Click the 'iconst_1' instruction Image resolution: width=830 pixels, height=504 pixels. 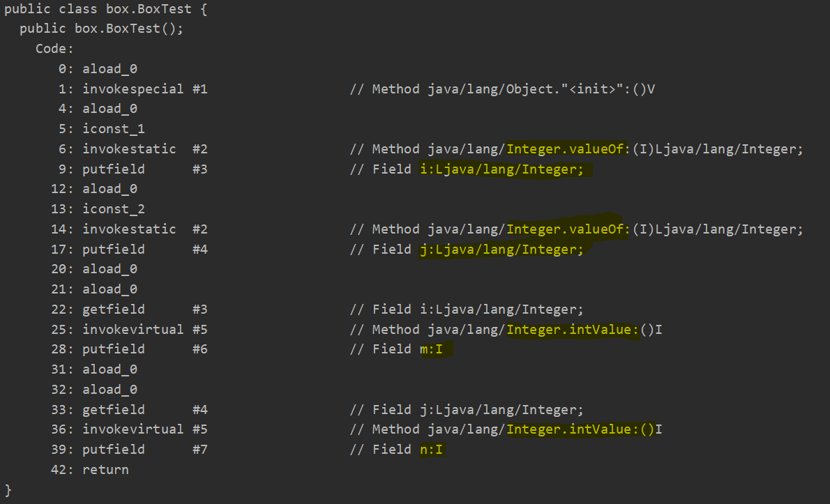click(x=114, y=129)
